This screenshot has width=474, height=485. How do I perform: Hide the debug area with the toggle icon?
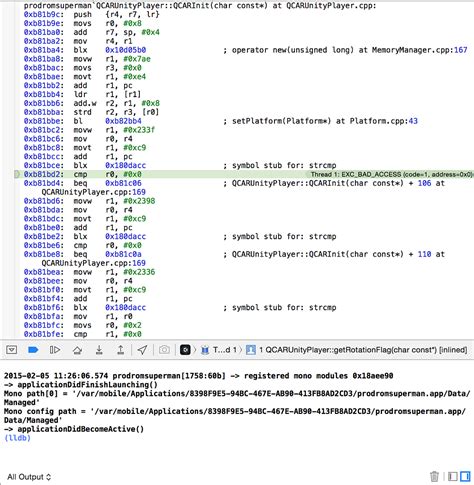pyautogui.click(x=12, y=350)
